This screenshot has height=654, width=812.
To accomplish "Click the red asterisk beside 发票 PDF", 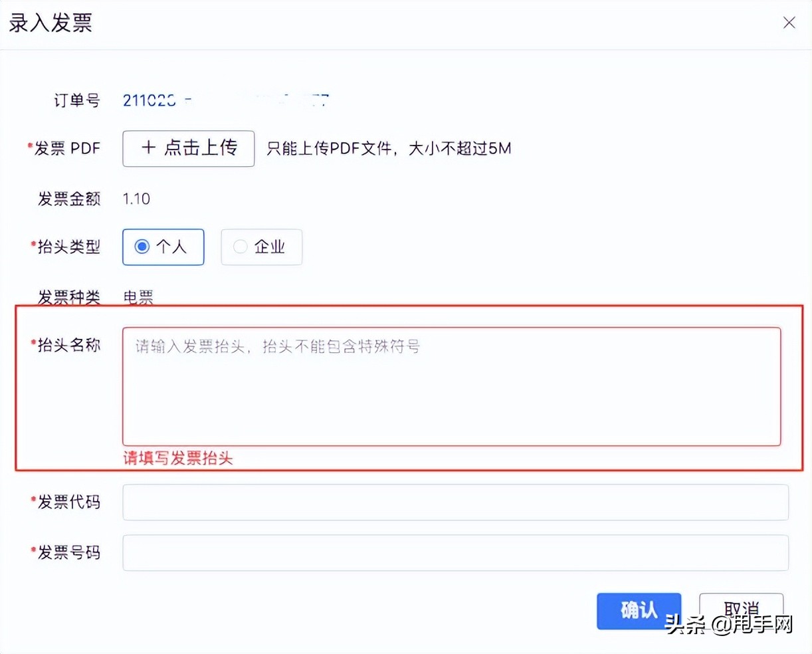I will click(x=29, y=145).
